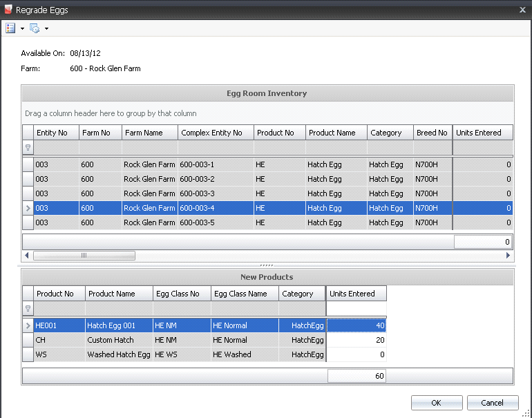The height and width of the screenshot is (418, 532).
Task: Edit Units Entered value 40 for HE001
Action: (357, 325)
